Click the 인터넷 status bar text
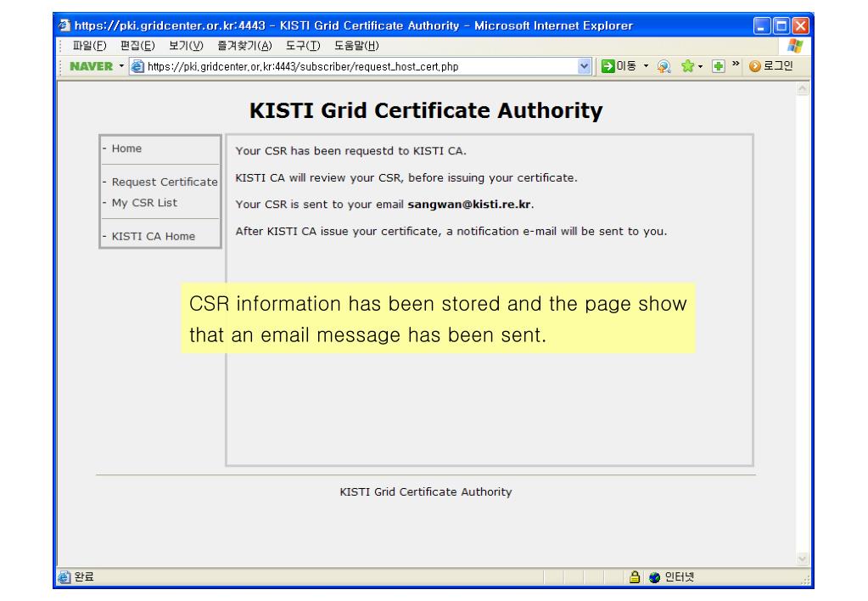 point(680,577)
